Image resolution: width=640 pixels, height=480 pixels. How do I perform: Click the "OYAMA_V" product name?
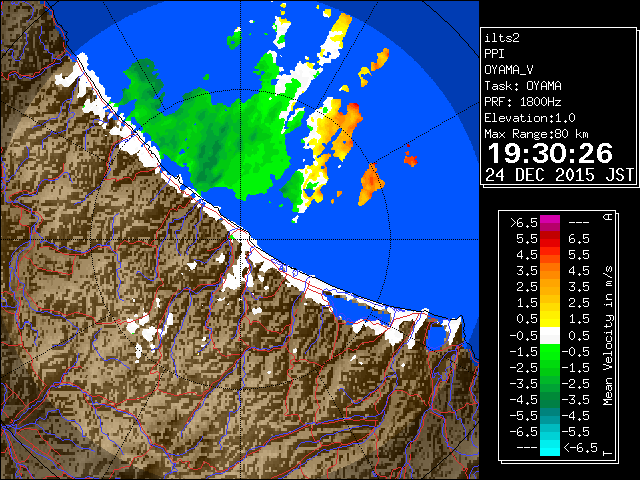[x=509, y=70]
